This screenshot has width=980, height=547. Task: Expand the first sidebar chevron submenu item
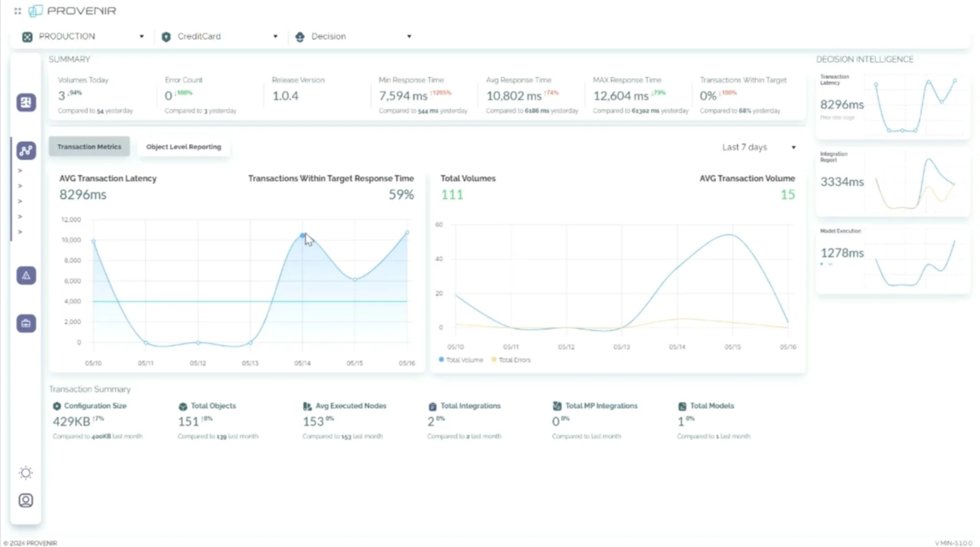[x=20, y=171]
